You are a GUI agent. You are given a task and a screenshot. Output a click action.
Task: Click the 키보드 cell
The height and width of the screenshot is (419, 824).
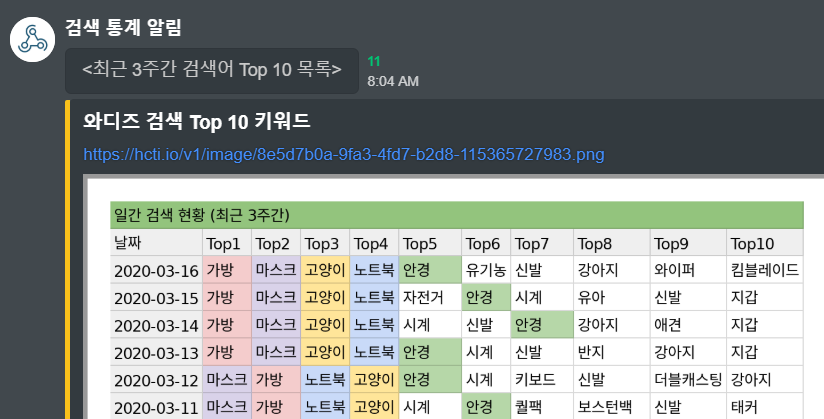[542, 380]
